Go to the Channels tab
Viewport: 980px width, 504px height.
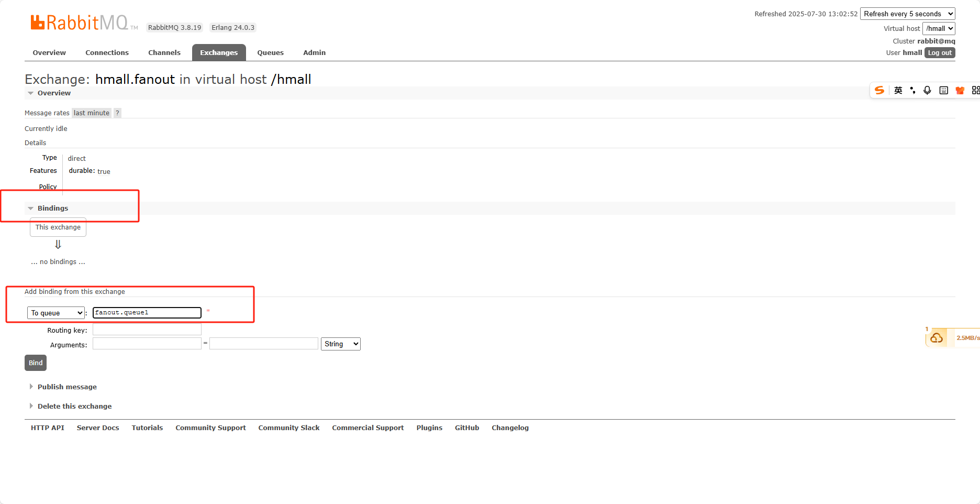[164, 52]
